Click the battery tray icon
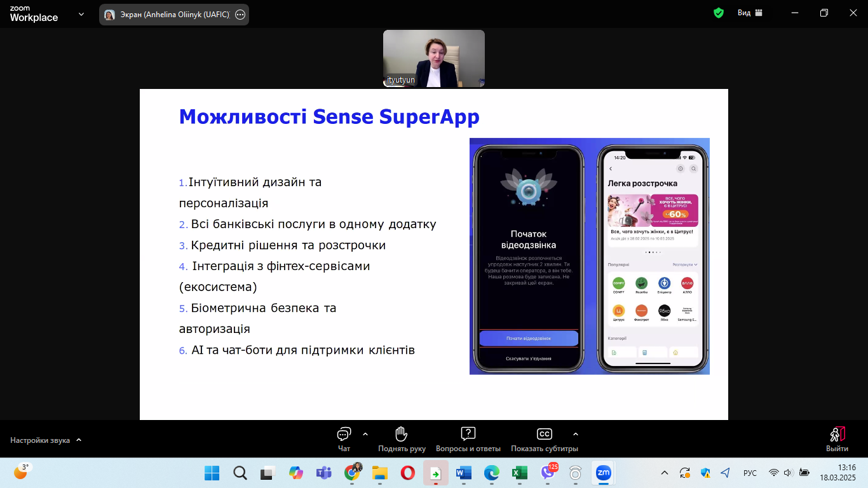The width and height of the screenshot is (868, 488). point(804,473)
